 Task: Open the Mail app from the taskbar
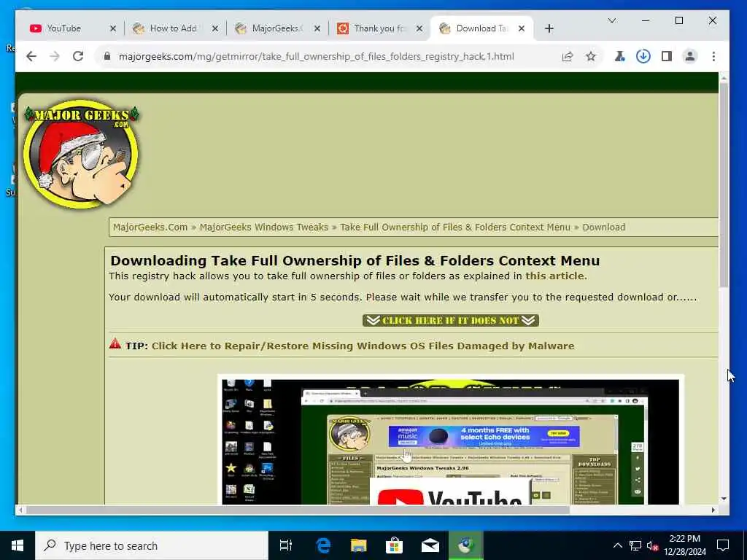pyautogui.click(x=430, y=545)
